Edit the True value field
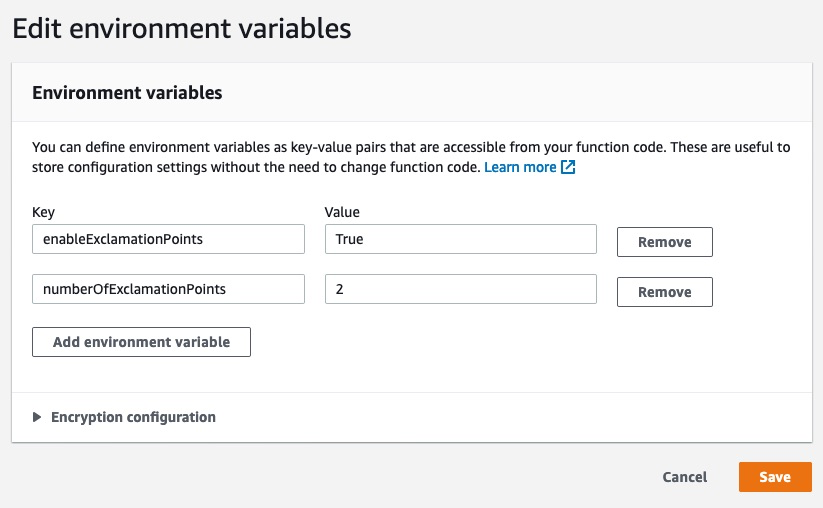The width and height of the screenshot is (823, 508). point(460,239)
